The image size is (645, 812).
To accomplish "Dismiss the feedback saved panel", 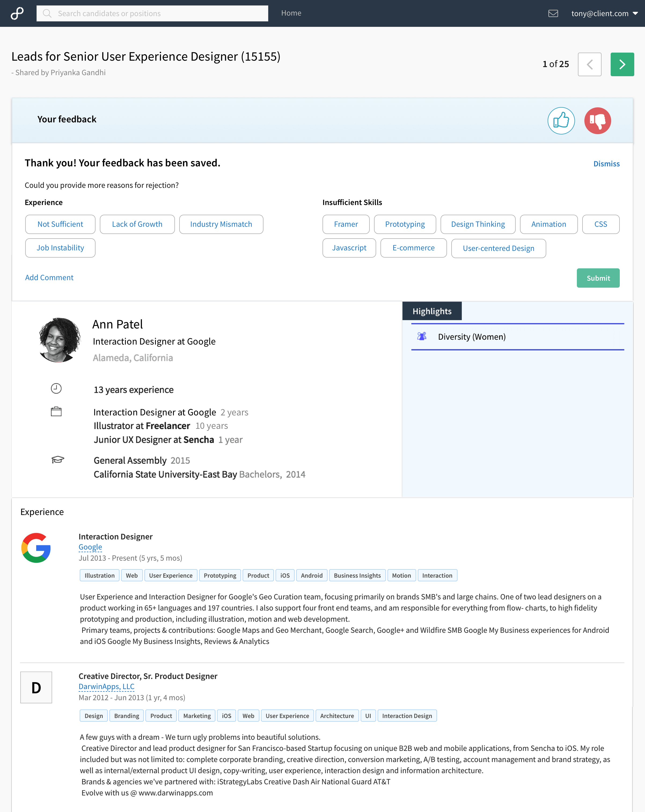I will pyautogui.click(x=606, y=164).
